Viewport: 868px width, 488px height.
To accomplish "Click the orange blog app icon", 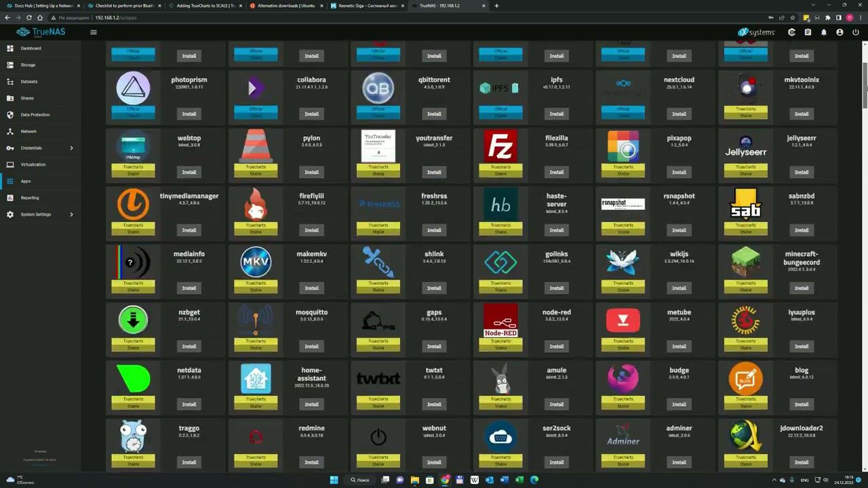I will (746, 378).
